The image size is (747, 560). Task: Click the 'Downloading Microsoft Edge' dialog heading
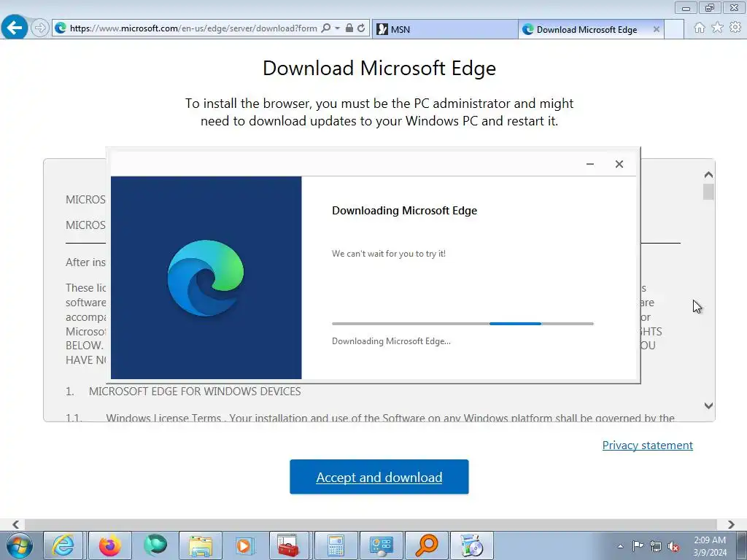click(404, 211)
